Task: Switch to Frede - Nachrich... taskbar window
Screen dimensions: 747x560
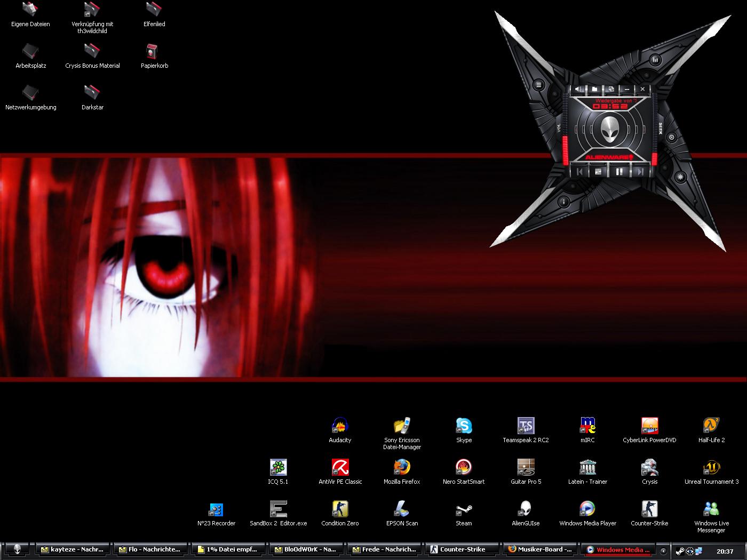Action: pyautogui.click(x=384, y=549)
